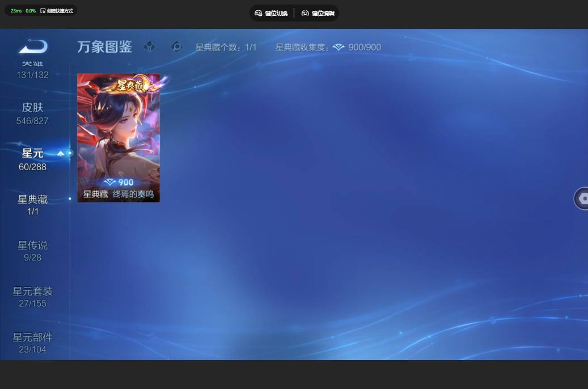This screenshot has height=389, width=588.
Task: Open the 星元套装 27/155 subcategory
Action: (x=33, y=297)
